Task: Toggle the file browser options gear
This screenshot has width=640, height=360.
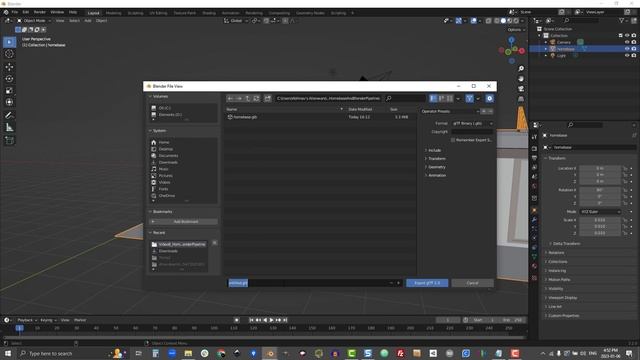Action: [489, 98]
